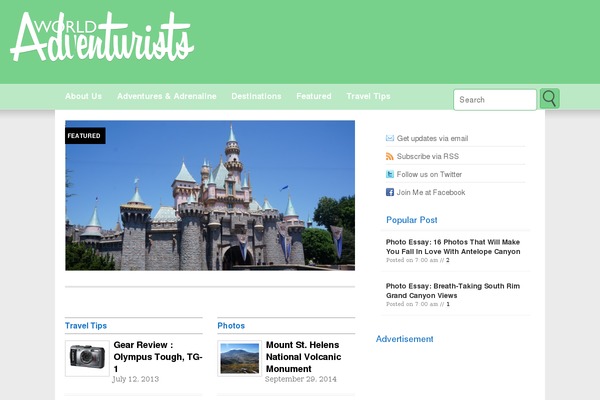Click Follow us on Twitter link
The height and width of the screenshot is (400, 600).
click(x=429, y=174)
